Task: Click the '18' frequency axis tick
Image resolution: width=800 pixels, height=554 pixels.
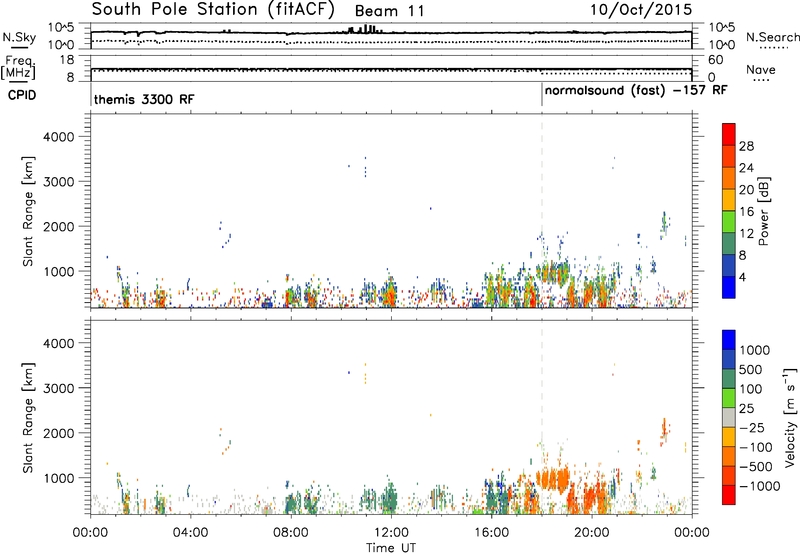Action: tap(67, 60)
